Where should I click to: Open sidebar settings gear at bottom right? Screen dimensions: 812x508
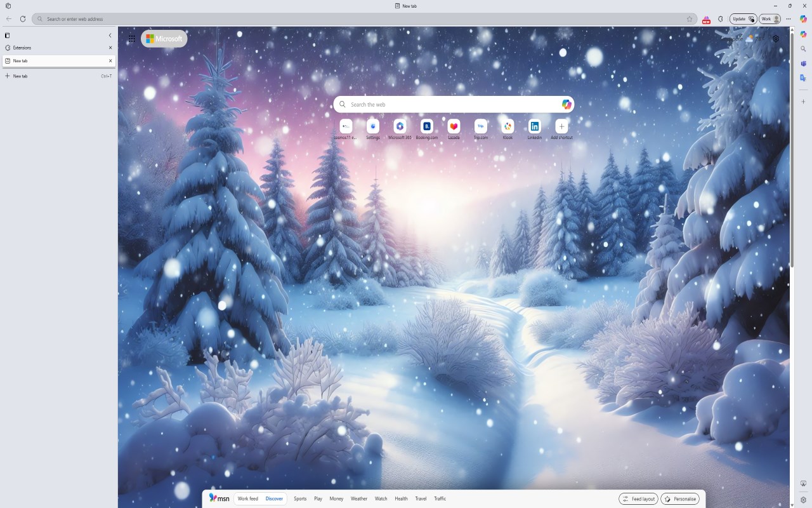coord(803,500)
